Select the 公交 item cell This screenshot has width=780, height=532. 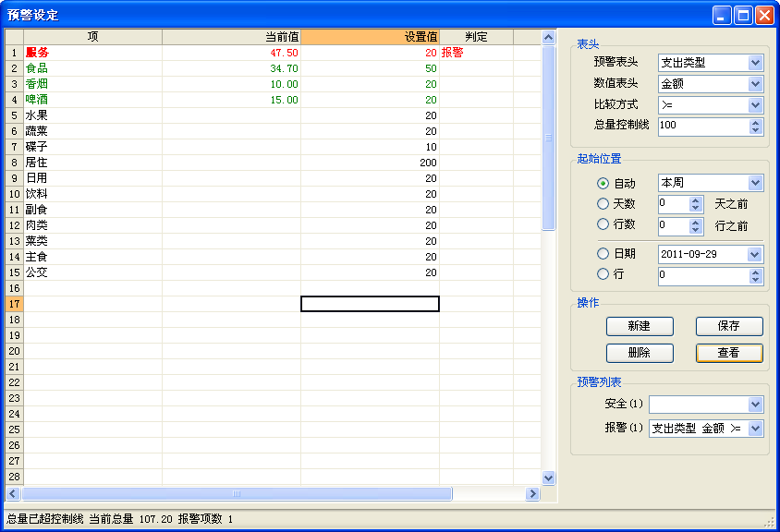click(x=93, y=272)
